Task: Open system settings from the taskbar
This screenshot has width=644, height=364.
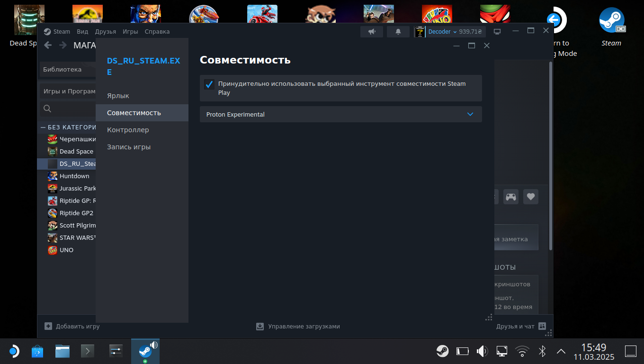Action: tap(116, 351)
